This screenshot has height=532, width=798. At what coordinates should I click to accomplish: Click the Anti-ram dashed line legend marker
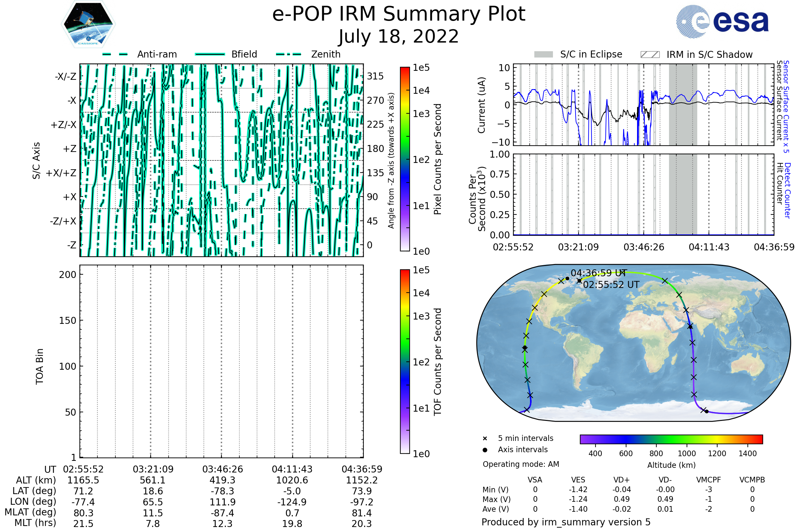[x=115, y=54]
